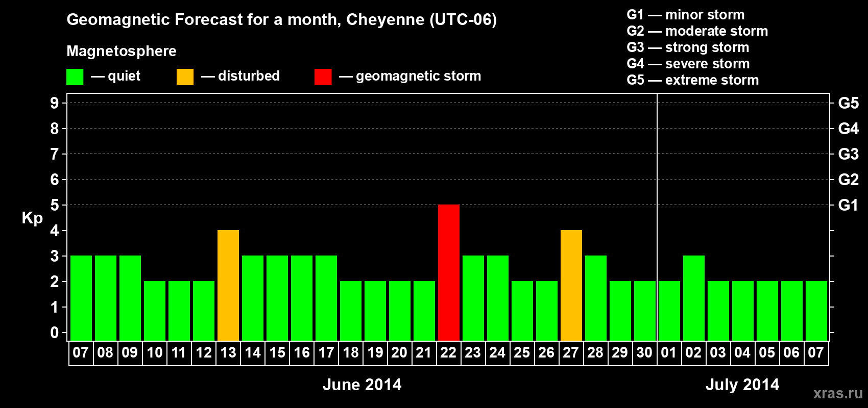Click Kp value 0 on left axis
The width and height of the screenshot is (868, 408).
(55, 333)
